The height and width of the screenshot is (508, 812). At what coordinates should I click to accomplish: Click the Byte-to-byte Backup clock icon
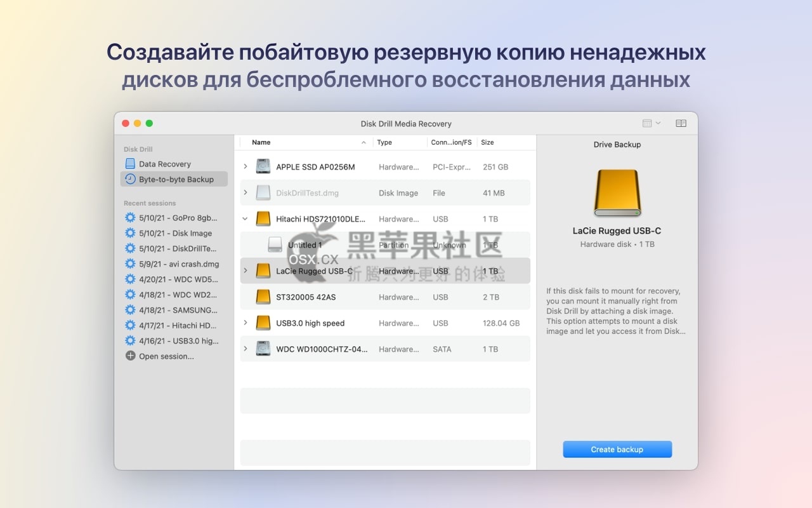[130, 179]
